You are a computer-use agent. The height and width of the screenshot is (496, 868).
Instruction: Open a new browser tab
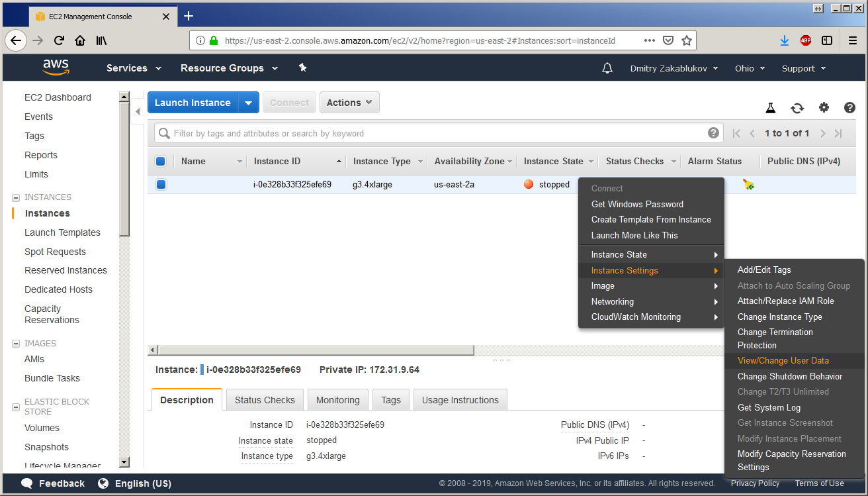189,16
